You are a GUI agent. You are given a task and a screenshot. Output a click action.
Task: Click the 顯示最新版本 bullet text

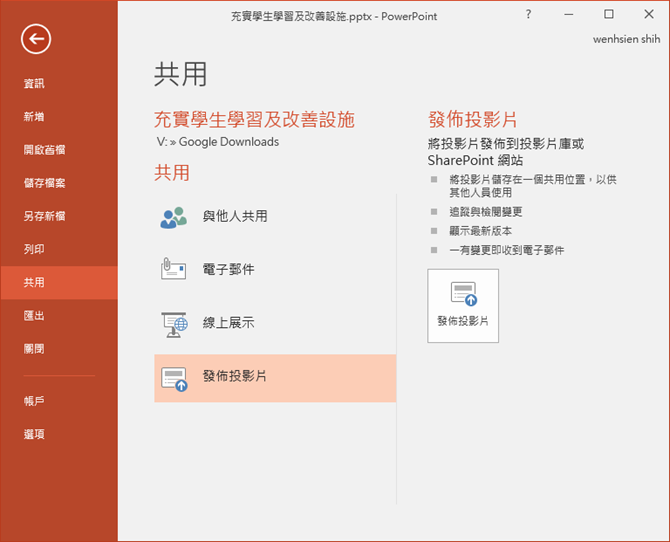(481, 231)
